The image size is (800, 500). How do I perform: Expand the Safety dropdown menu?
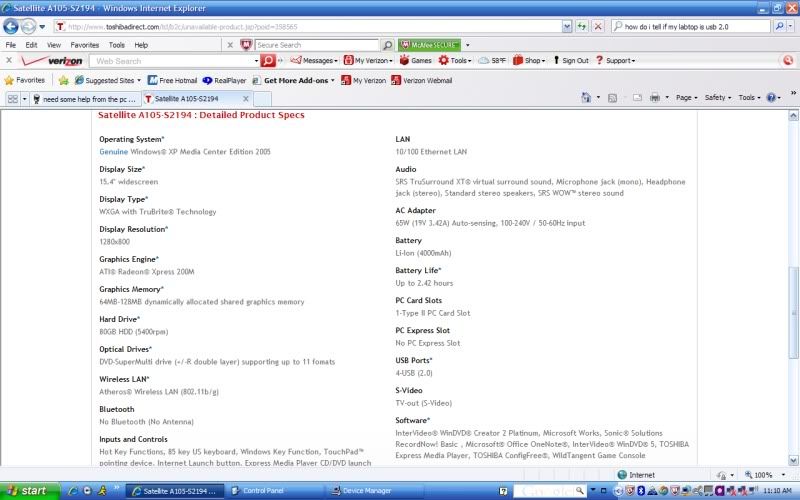click(718, 98)
